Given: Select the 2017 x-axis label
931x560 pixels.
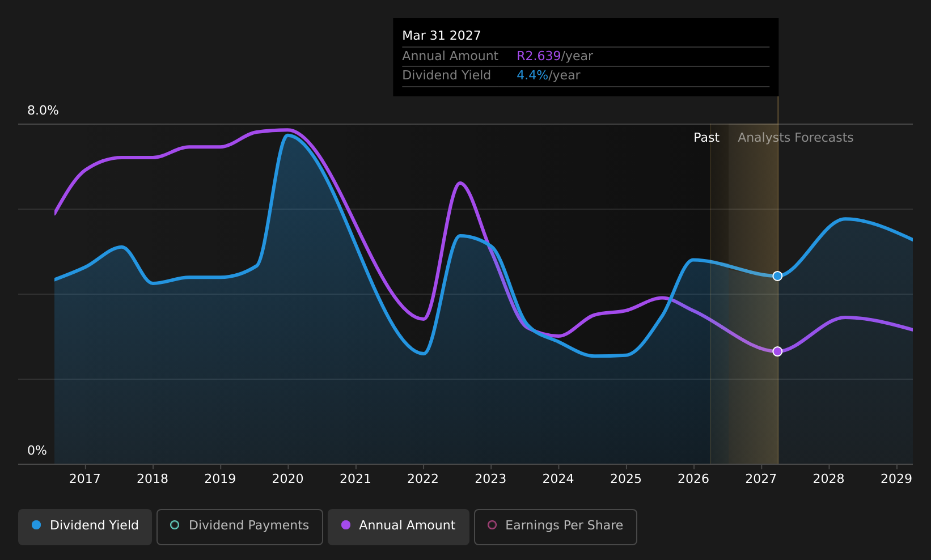Looking at the screenshot, I should tap(84, 479).
